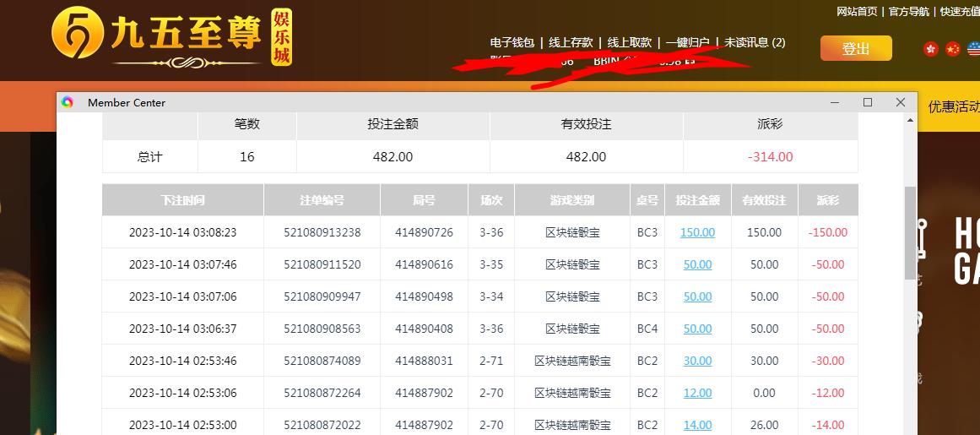The image size is (980, 435).
Task: Click the 登出 logout button
Action: [x=856, y=48]
